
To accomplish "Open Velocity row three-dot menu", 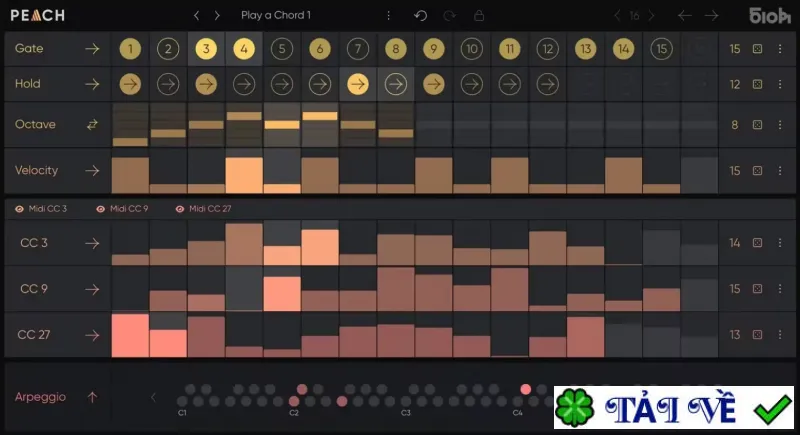I will tap(780, 170).
